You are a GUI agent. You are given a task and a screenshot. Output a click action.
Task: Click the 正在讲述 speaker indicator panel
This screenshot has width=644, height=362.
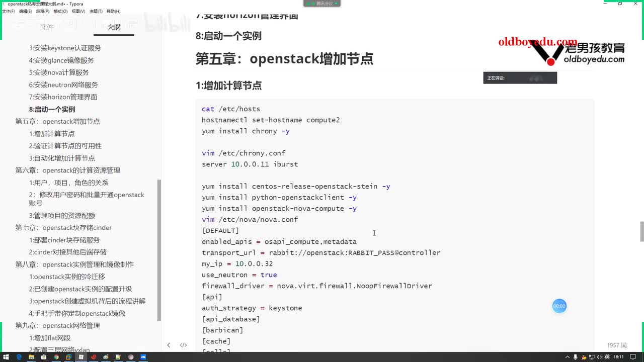tap(520, 78)
